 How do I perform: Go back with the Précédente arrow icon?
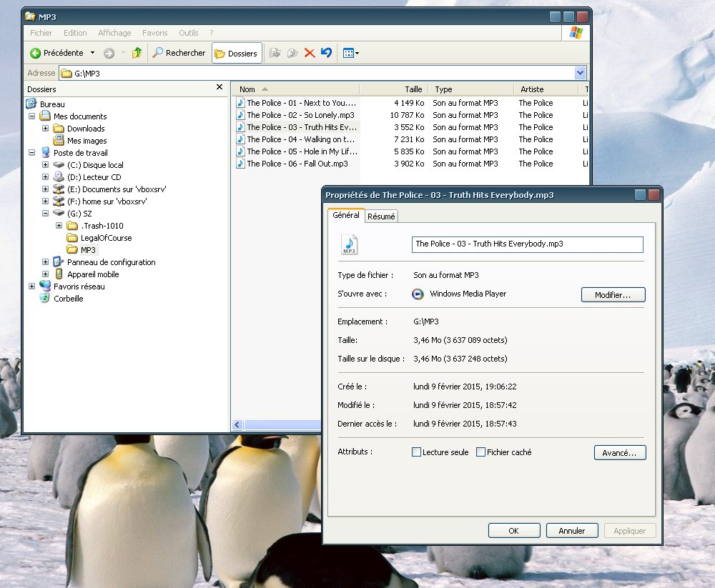coord(35,54)
